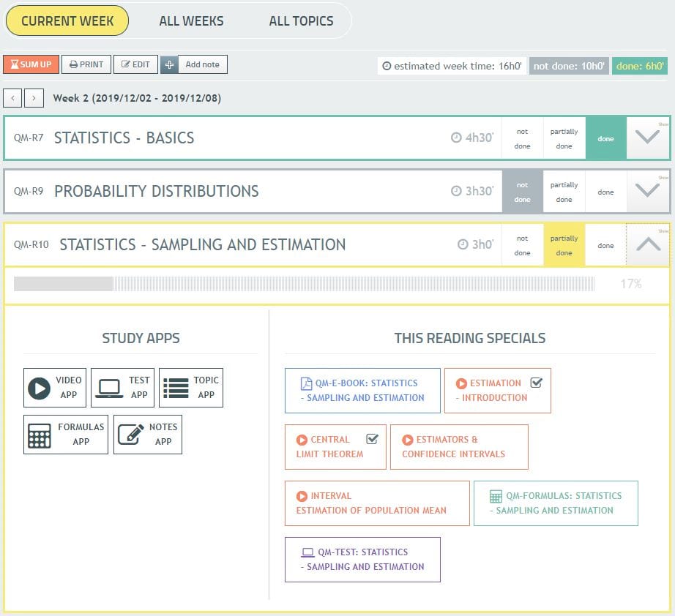The image size is (675, 616).
Task: Go to previous week arrow
Action: [x=12, y=98]
